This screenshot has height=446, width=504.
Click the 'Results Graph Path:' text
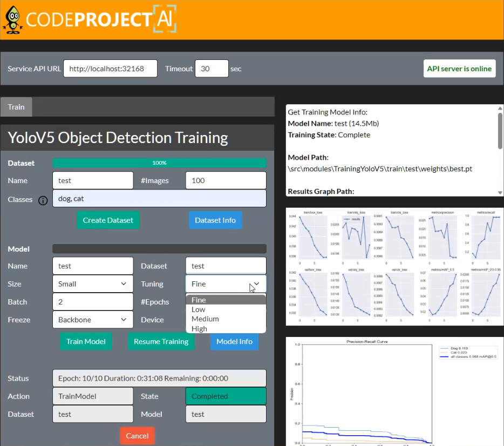pos(321,191)
